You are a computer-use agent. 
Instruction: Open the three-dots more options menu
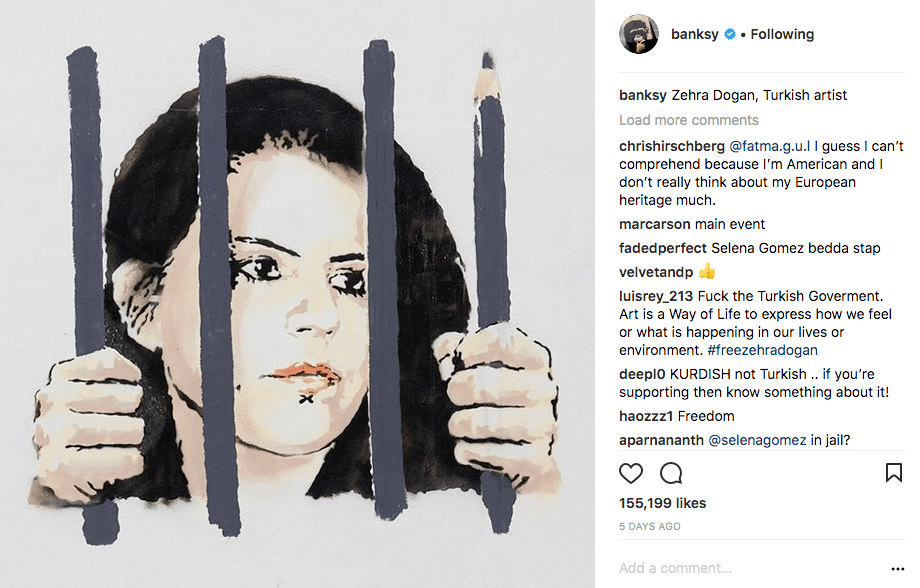[898, 569]
